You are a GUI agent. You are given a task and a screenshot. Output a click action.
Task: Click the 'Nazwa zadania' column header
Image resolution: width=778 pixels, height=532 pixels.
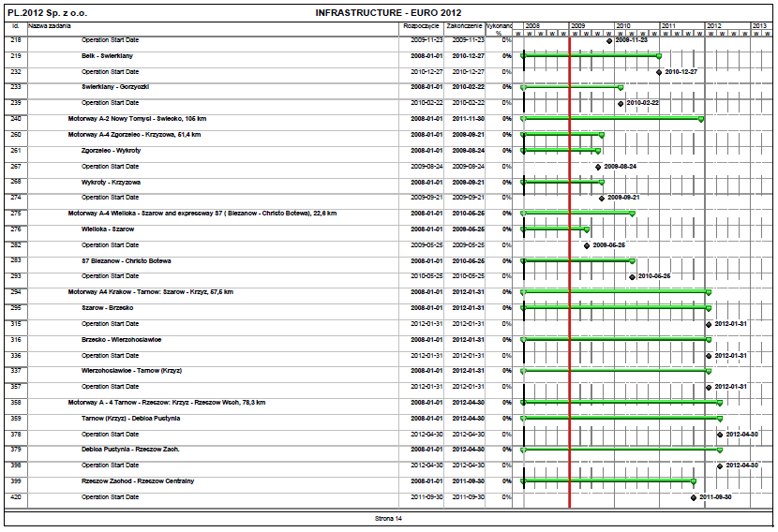[50, 26]
